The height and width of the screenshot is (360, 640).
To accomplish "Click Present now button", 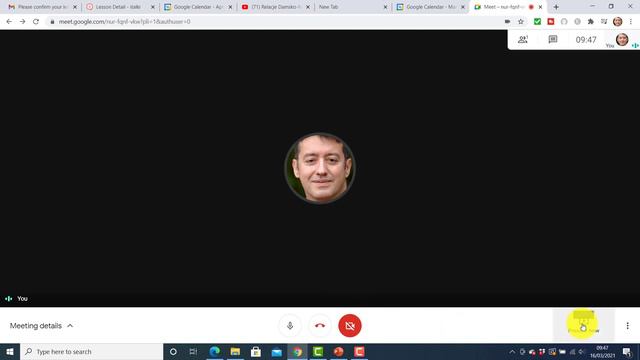I will 583,325.
